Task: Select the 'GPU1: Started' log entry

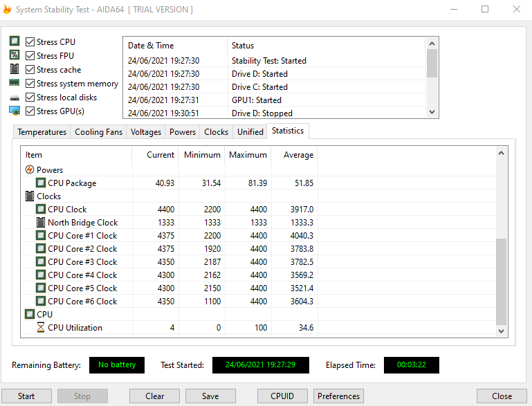Action: click(275, 100)
